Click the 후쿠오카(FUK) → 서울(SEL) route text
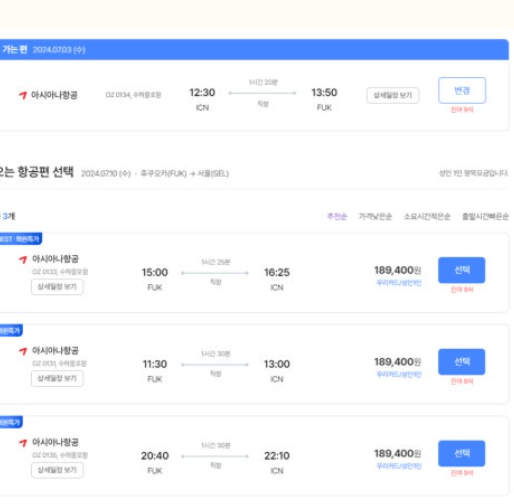This screenshot has height=504, width=514. coord(184,174)
